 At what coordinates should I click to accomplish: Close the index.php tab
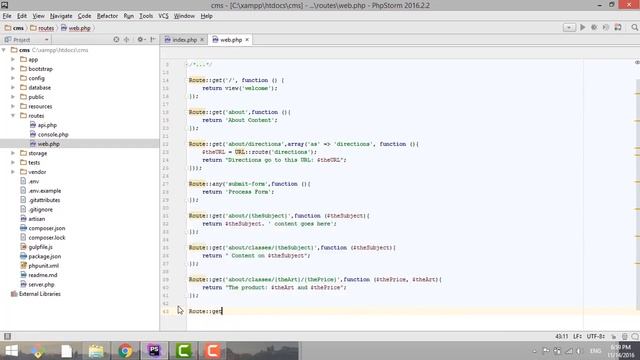(x=202, y=40)
